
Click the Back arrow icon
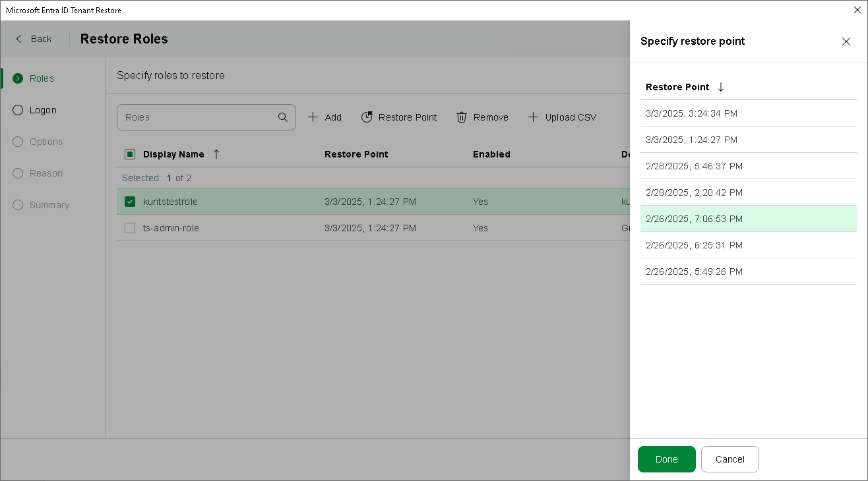click(18, 39)
